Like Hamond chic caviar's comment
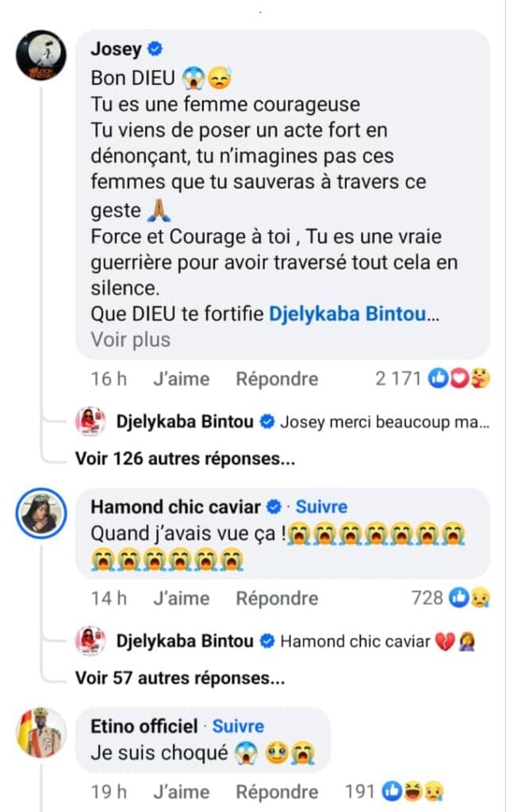This screenshot has width=506, height=812. (181, 598)
